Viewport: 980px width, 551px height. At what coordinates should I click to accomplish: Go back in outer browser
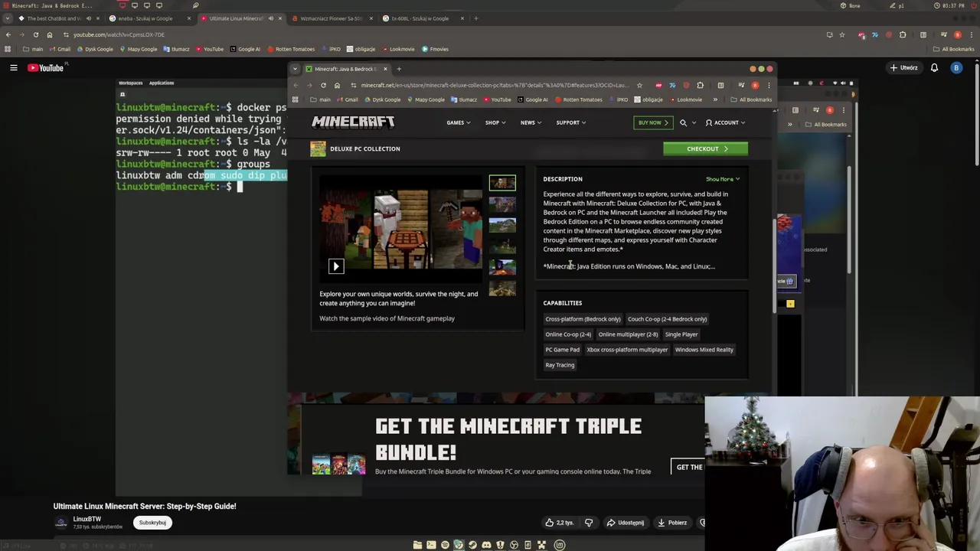[x=8, y=34]
